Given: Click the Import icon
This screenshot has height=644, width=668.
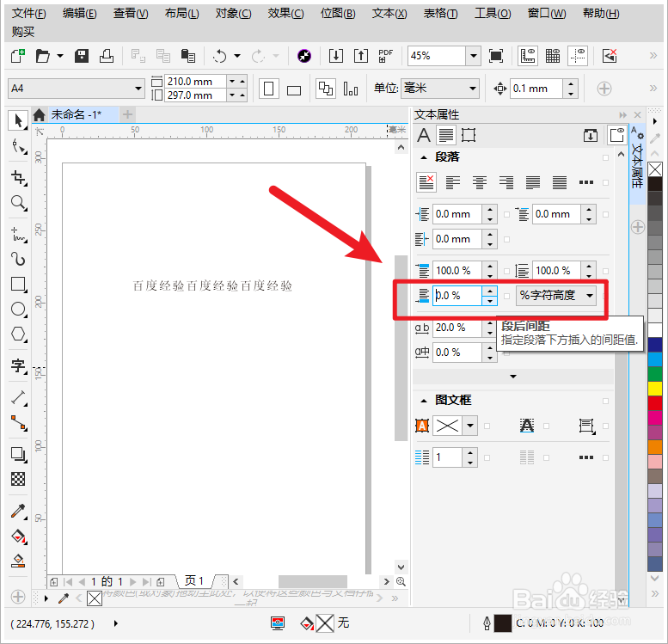Looking at the screenshot, I should pyautogui.click(x=335, y=56).
